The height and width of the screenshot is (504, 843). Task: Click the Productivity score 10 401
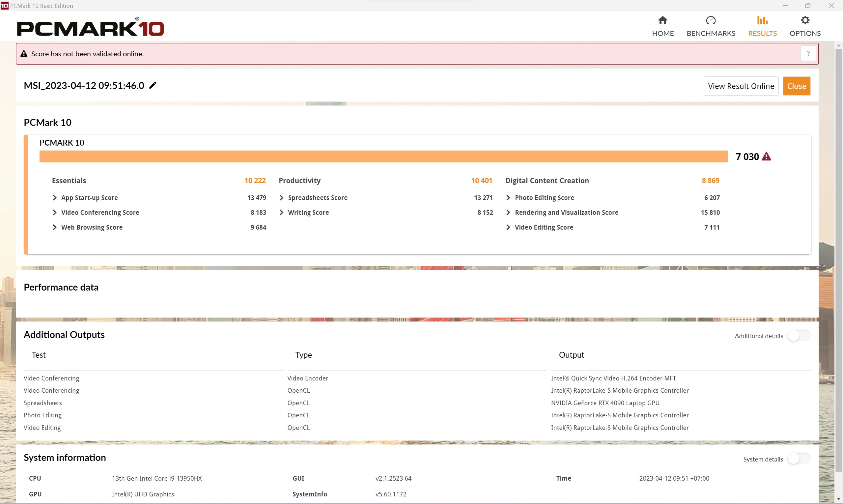(482, 181)
